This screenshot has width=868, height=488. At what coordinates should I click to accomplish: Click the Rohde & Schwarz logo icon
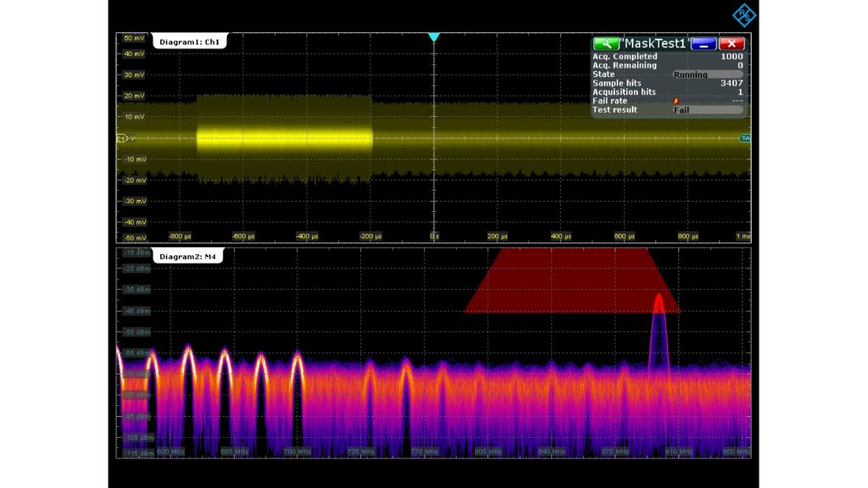pyautogui.click(x=743, y=15)
